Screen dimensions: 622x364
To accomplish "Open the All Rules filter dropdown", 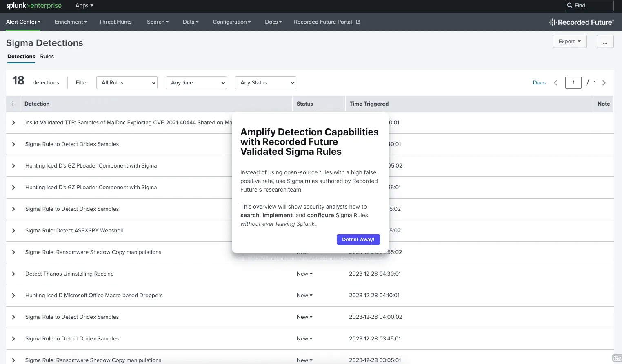I will (x=127, y=83).
